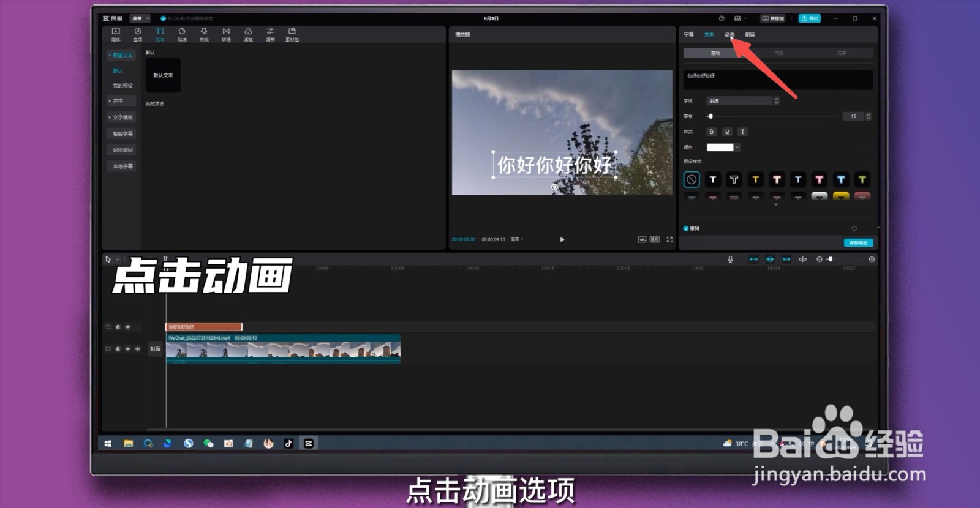Open the 素材包 material pack tab
This screenshot has height=508, width=980.
(292, 34)
